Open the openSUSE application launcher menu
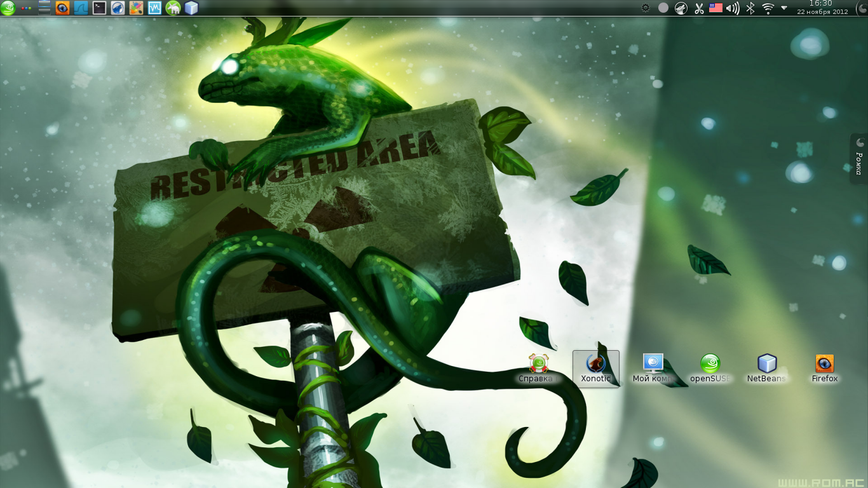The image size is (868, 488). click(x=8, y=8)
